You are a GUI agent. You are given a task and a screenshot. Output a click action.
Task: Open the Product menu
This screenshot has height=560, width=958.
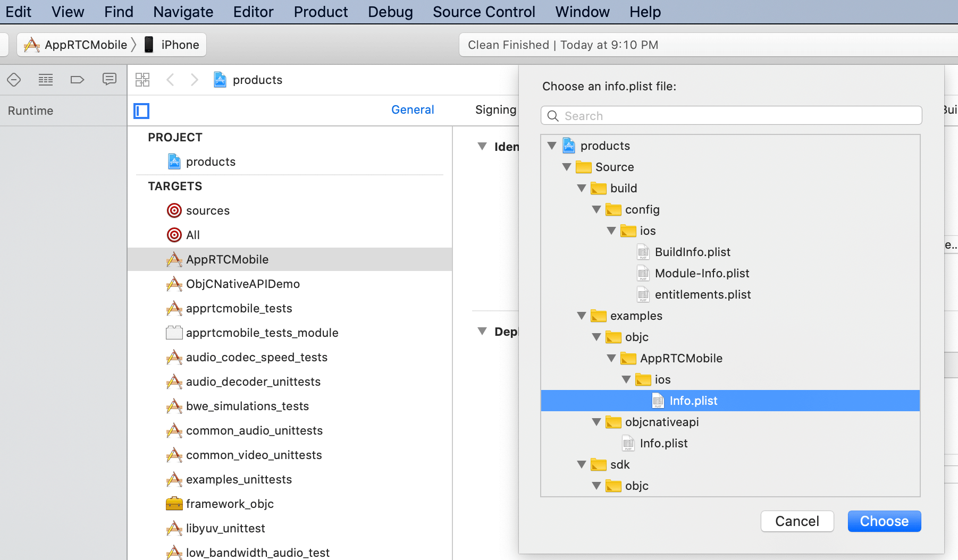[x=321, y=12]
